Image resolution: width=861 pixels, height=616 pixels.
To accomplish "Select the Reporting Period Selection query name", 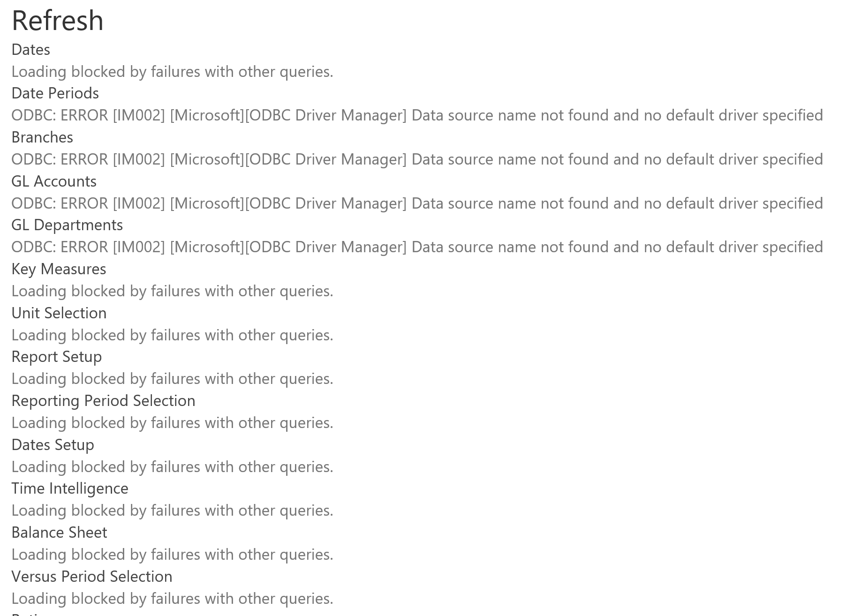I will coord(103,401).
